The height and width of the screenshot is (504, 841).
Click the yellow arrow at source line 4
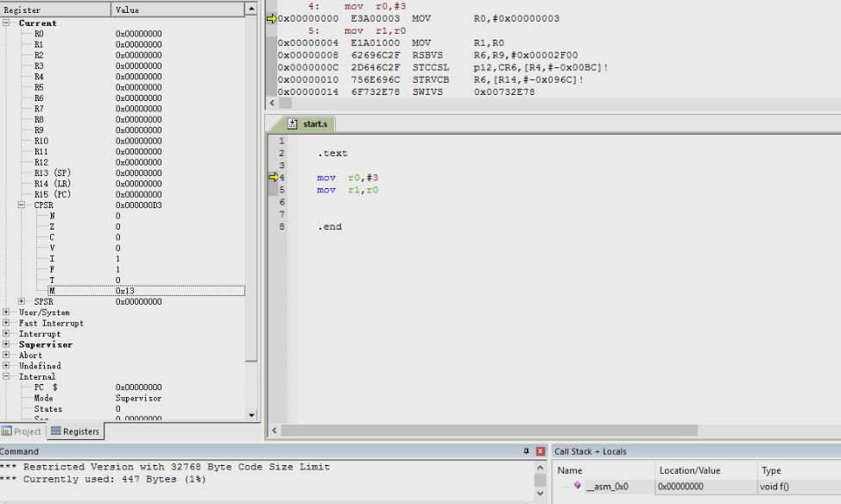coord(273,178)
